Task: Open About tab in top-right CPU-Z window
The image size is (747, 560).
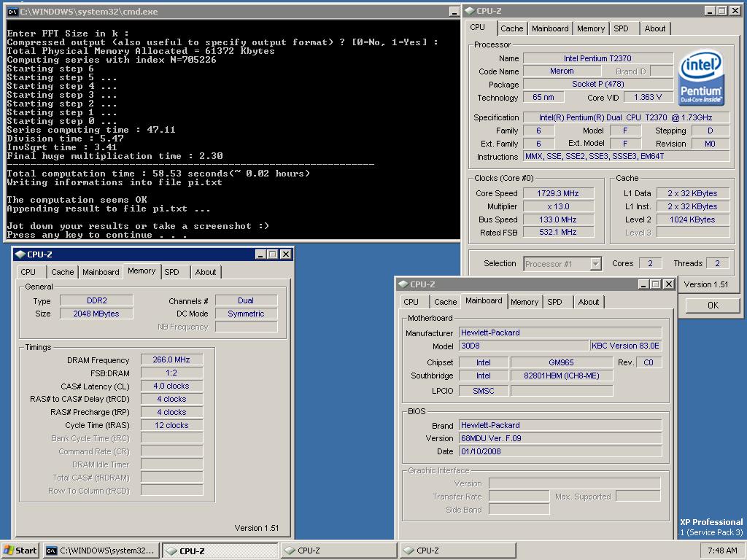Action: coord(654,28)
